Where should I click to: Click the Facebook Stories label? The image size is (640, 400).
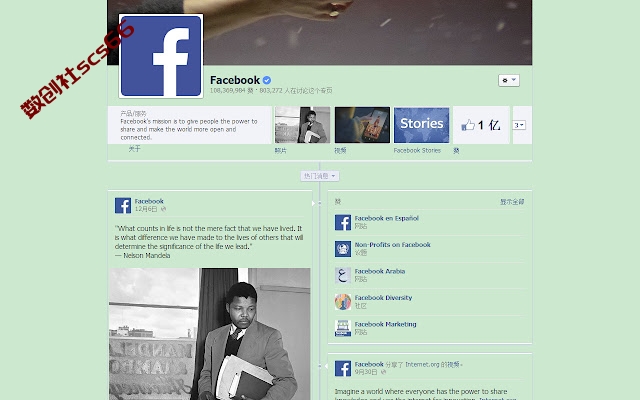(x=417, y=151)
